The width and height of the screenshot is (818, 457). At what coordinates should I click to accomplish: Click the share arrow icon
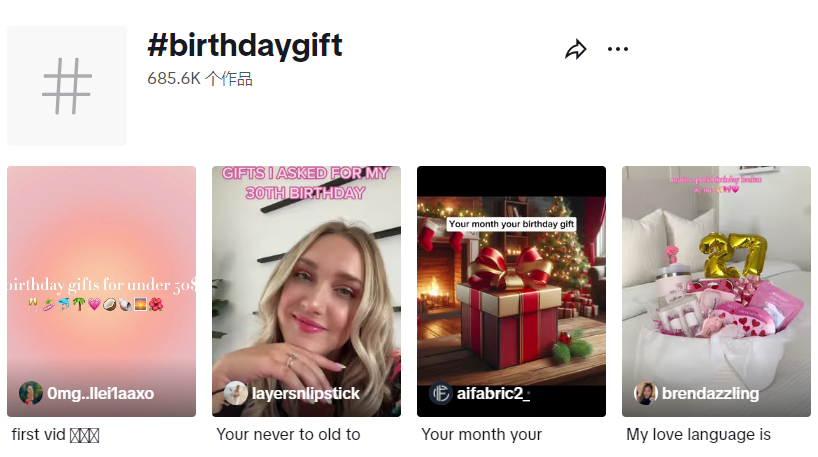point(575,50)
